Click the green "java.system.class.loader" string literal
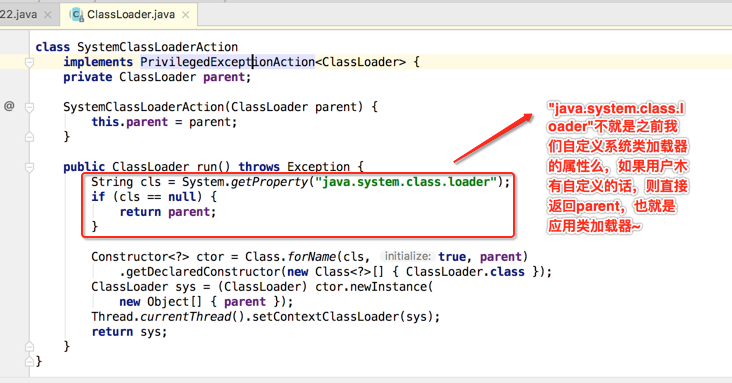Screen dimensions: 732x383 click(406, 182)
